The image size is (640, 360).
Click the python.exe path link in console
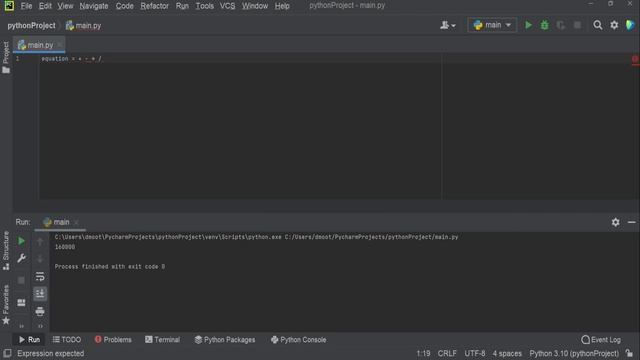click(x=168, y=237)
